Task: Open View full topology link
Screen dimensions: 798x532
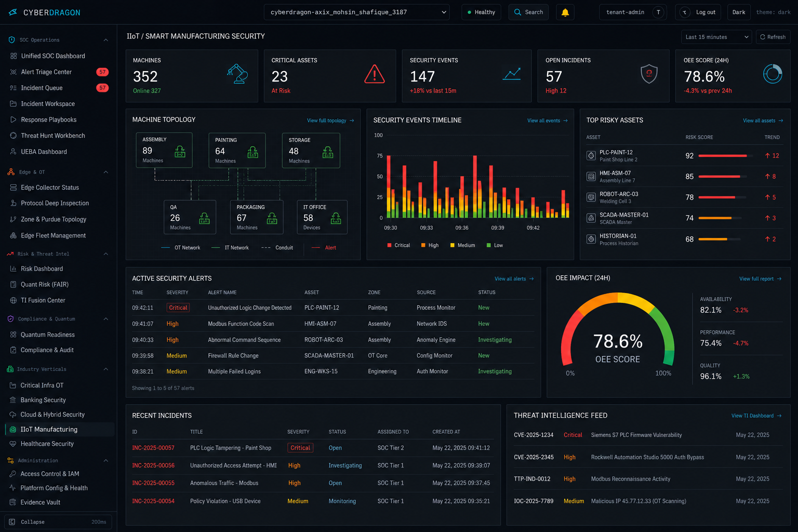Action: [330, 121]
